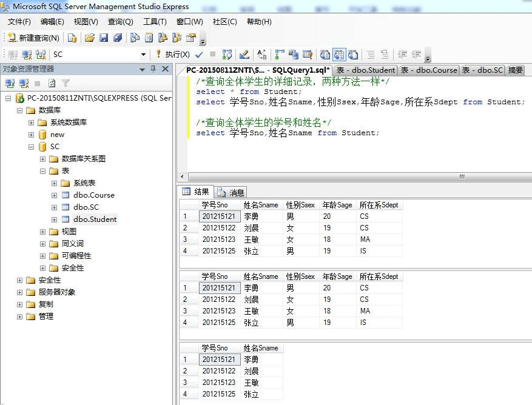Image resolution: width=532 pixels, height=405 pixels.
Task: Switch to the 表 - dbo.Course tab
Action: [429, 70]
